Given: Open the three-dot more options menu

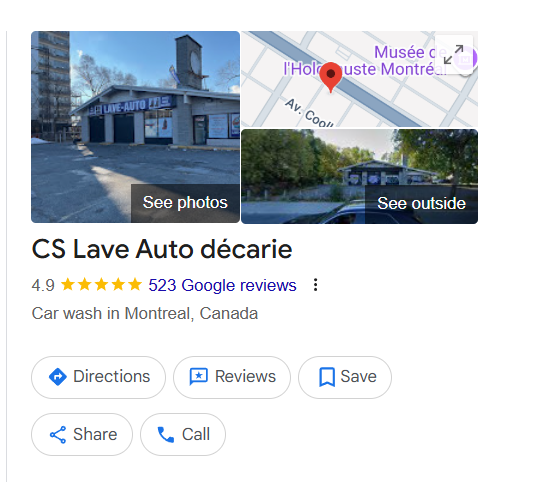Looking at the screenshot, I should 315,285.
